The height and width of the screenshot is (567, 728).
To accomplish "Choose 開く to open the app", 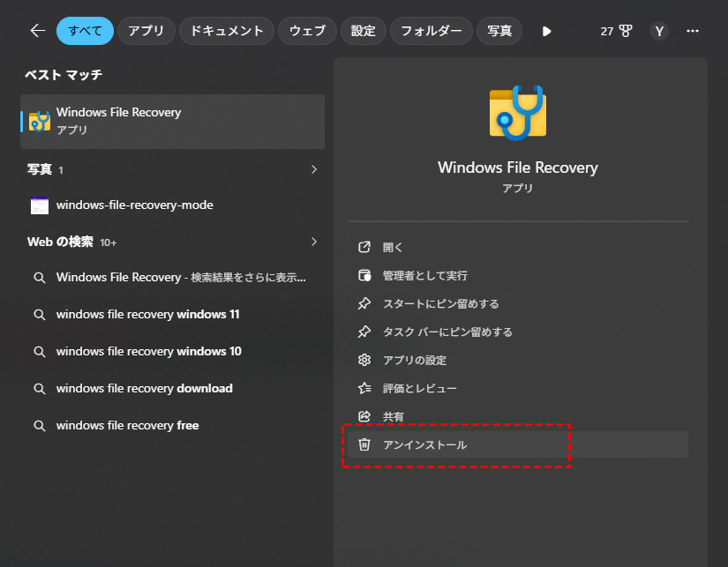I will (518, 247).
